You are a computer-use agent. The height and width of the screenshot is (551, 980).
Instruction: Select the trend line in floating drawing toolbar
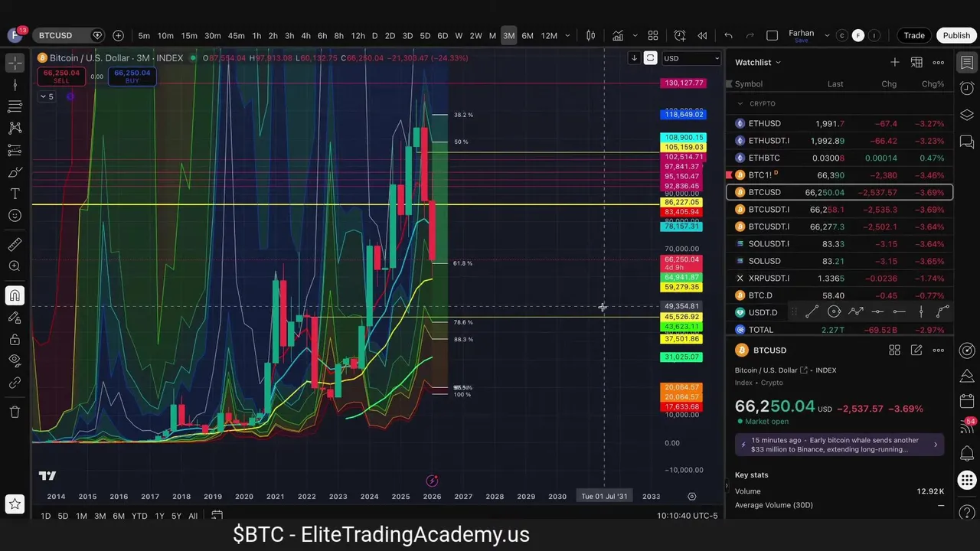pyautogui.click(x=812, y=311)
